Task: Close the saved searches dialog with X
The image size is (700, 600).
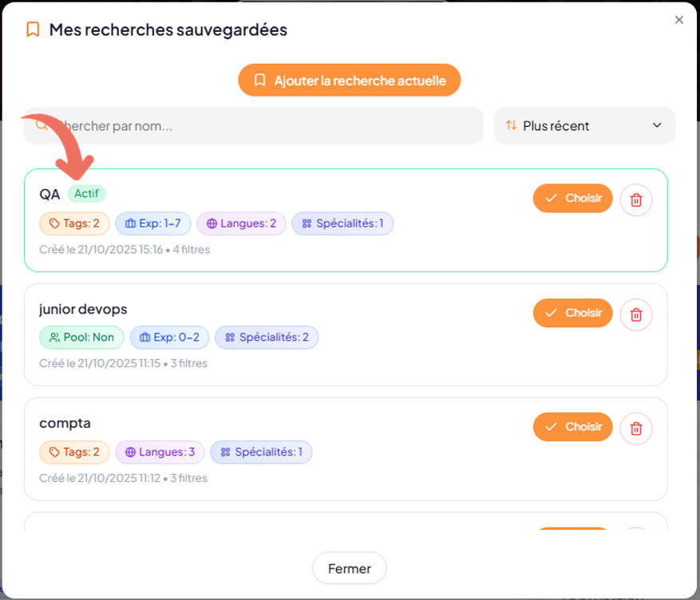Action: click(678, 20)
